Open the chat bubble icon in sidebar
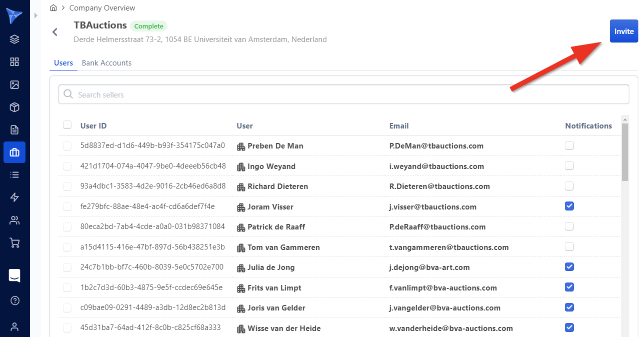 (x=14, y=276)
